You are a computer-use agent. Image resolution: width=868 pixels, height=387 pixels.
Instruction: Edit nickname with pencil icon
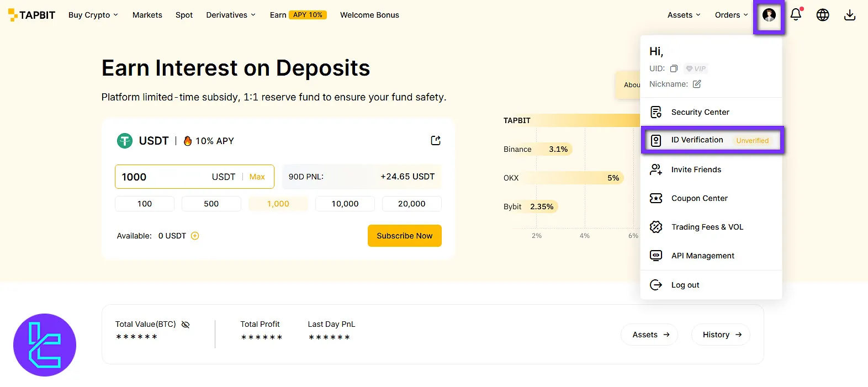click(x=697, y=84)
